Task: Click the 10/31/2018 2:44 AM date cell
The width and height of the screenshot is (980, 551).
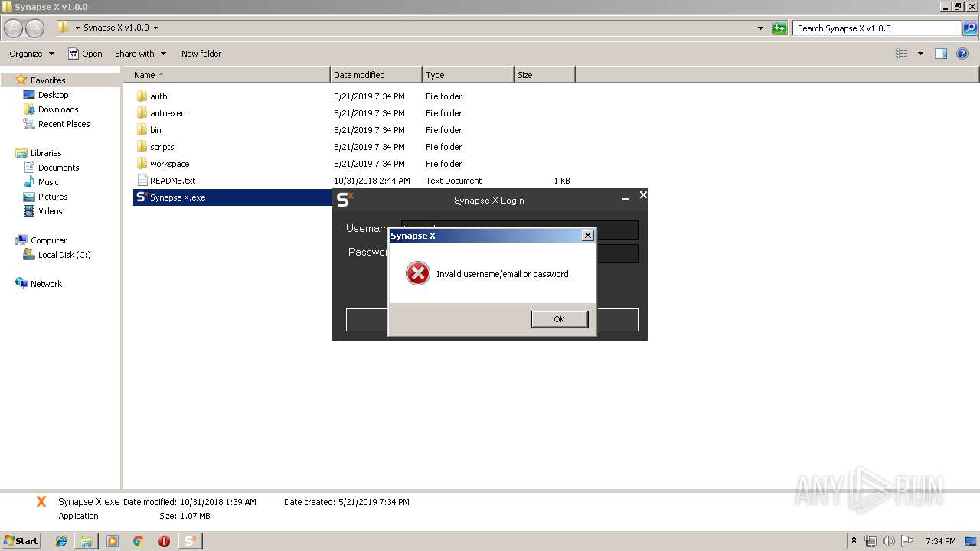Action: coord(372,181)
